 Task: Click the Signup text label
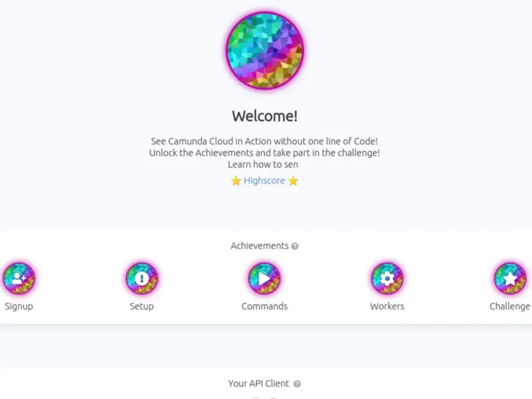click(19, 306)
